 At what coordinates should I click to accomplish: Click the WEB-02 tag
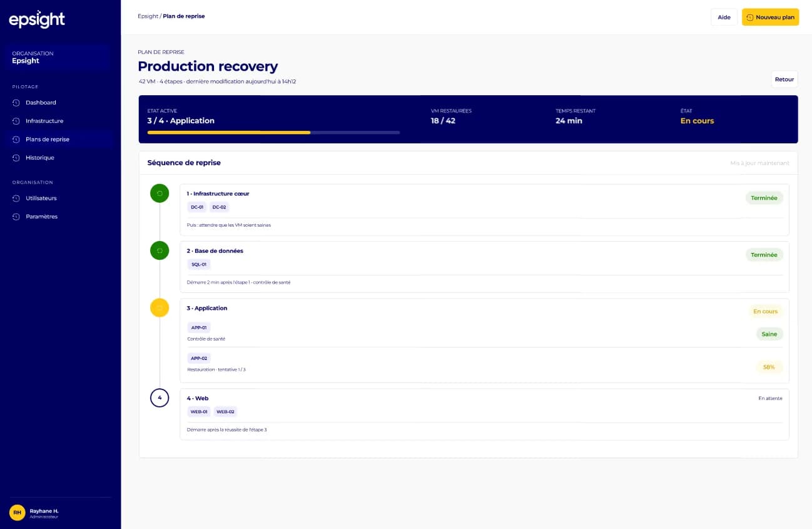tap(225, 412)
